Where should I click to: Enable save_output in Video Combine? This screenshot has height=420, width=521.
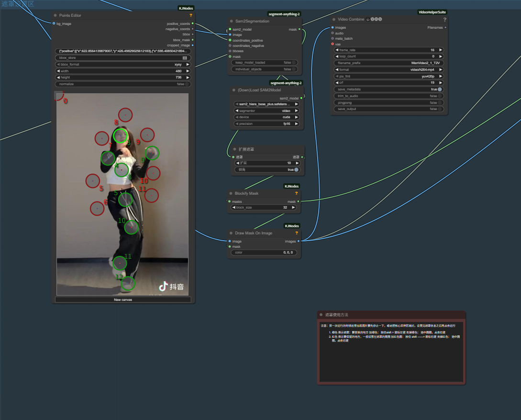click(440, 109)
